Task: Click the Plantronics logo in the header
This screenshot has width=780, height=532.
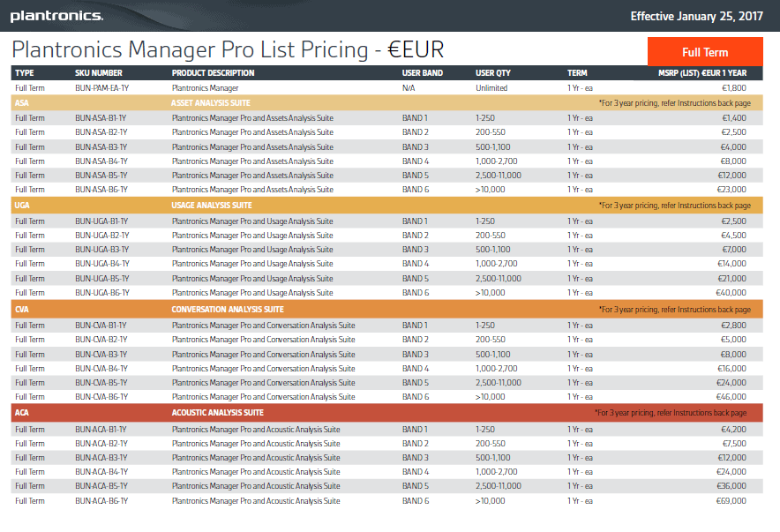Action: click(x=56, y=16)
